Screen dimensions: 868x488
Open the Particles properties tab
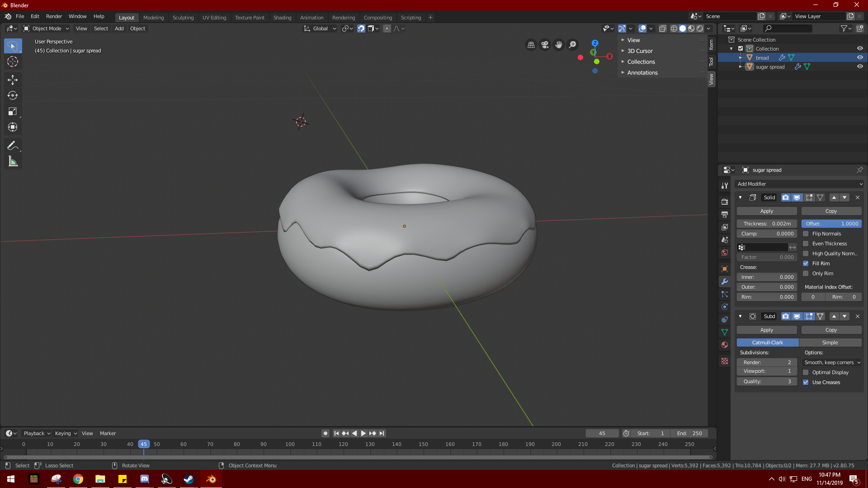point(725,294)
